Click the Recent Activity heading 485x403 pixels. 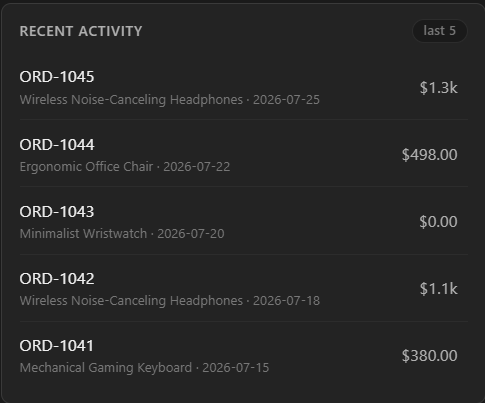tap(81, 31)
